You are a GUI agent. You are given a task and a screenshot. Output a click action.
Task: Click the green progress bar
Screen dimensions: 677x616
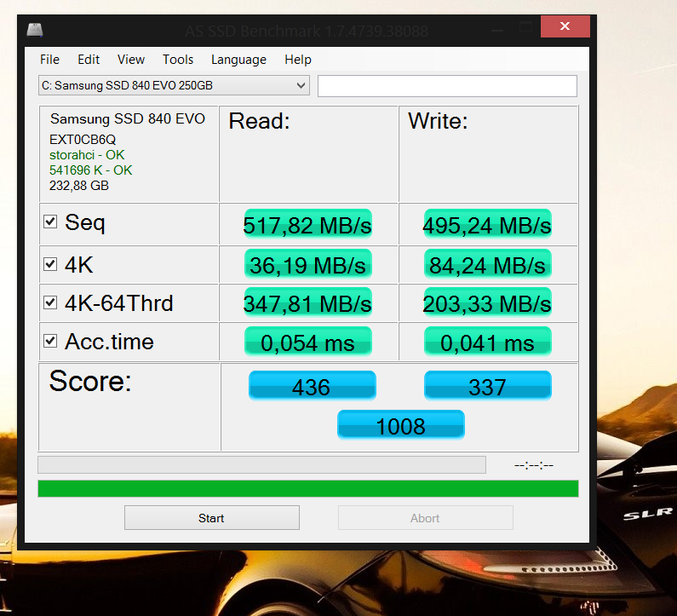[307, 488]
